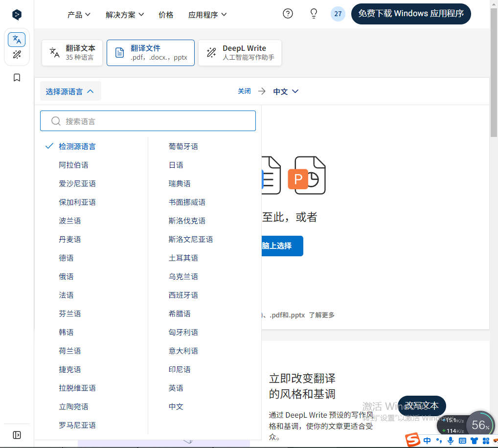Screen dimensions: 498x448
Task: Select 爱沙尼亚语 from language list
Action: (x=77, y=183)
